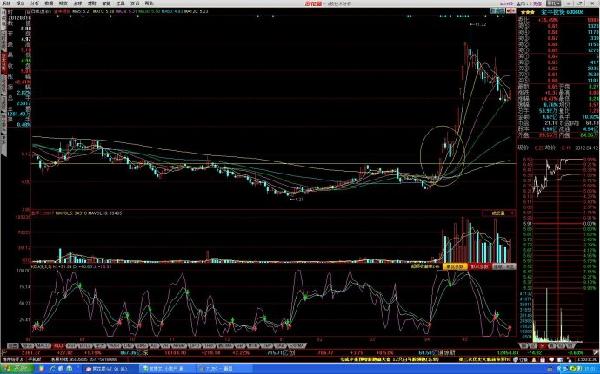Switch to the first taskbar window button
This screenshot has width=600, height=374.
[110, 369]
